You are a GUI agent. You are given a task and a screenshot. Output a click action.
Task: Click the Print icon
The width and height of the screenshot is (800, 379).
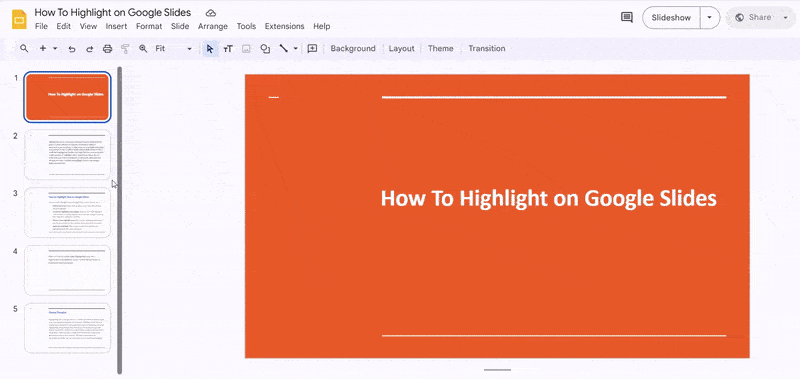point(107,48)
